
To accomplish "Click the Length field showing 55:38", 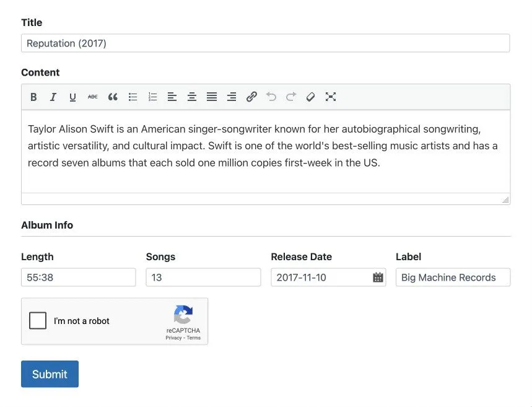I will click(x=79, y=278).
